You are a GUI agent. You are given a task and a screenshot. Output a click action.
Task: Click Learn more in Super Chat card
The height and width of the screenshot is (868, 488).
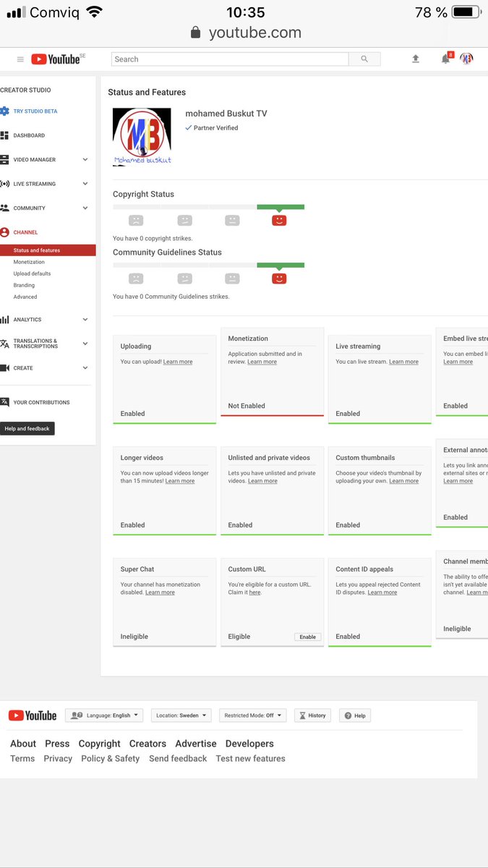coord(160,592)
